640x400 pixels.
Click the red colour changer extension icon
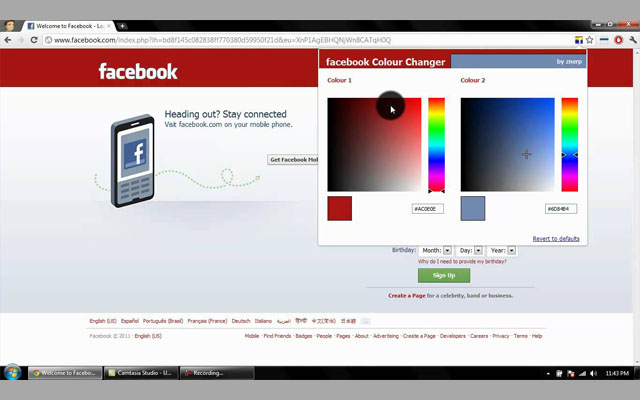618,40
